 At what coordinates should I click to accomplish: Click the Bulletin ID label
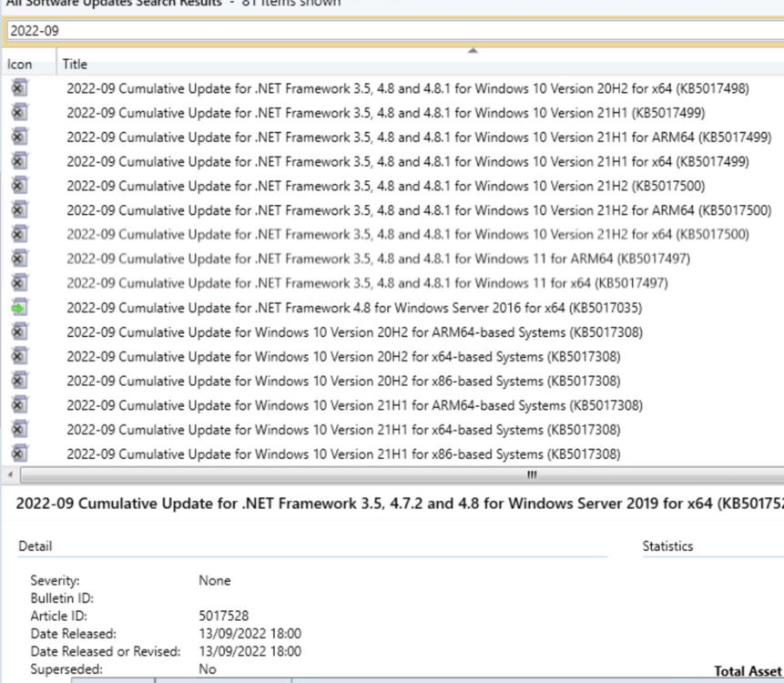[x=62, y=598]
